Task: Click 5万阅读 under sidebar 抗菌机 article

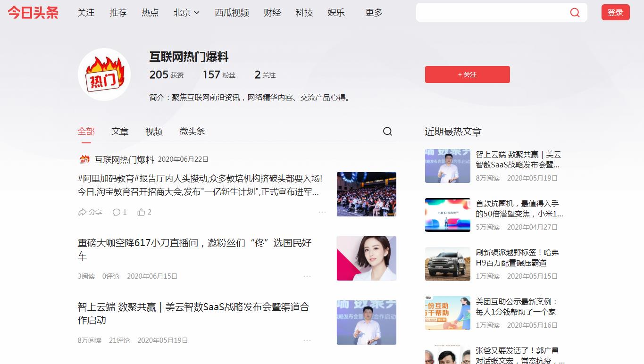Action: [x=488, y=227]
